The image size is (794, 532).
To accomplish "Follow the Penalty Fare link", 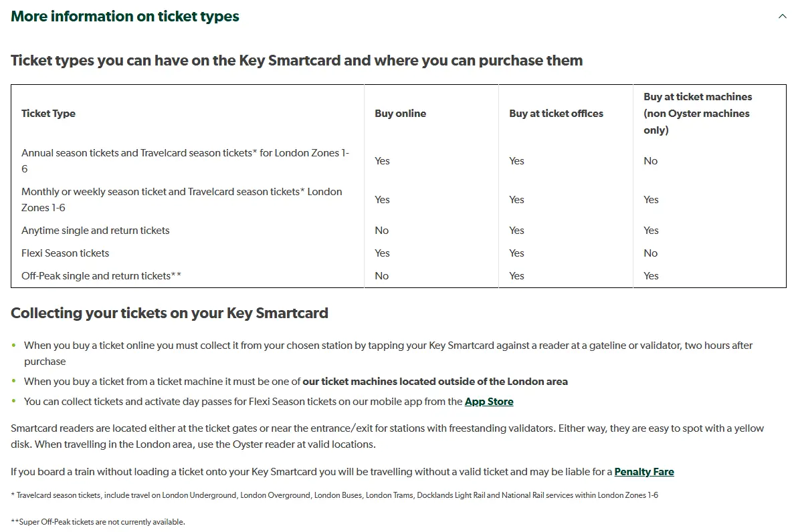I will (x=644, y=472).
